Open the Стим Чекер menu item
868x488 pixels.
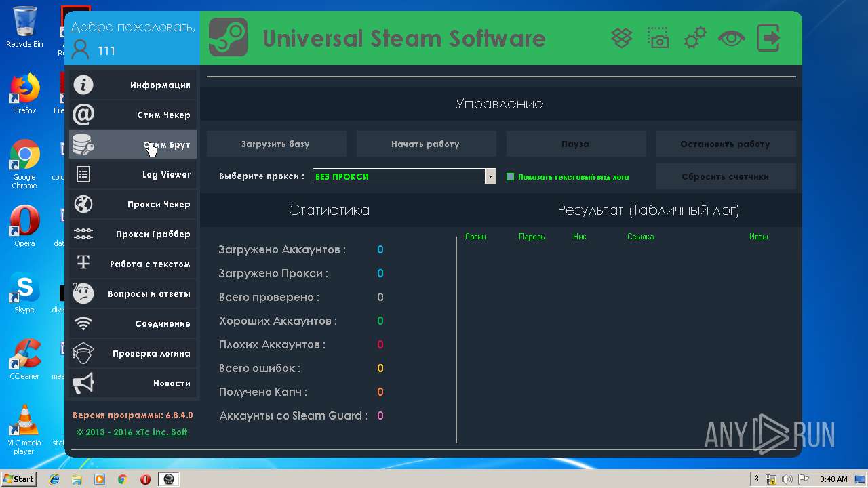(x=133, y=115)
